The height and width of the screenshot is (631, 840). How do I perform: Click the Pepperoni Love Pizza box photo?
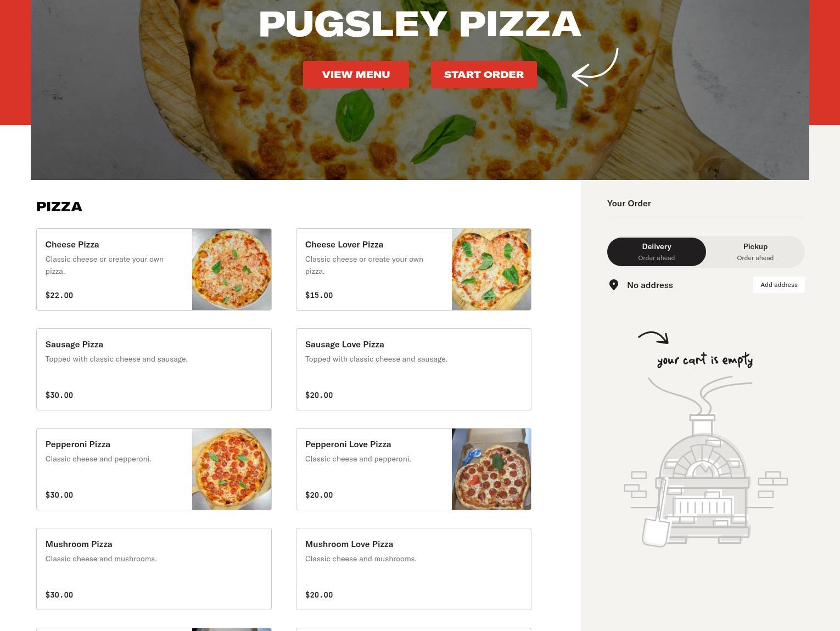pos(491,469)
